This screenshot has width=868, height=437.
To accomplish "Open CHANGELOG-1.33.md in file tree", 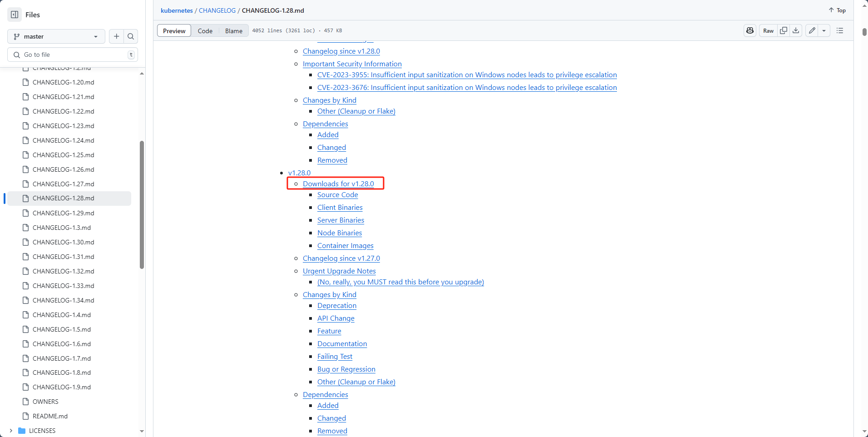I will [x=64, y=286].
